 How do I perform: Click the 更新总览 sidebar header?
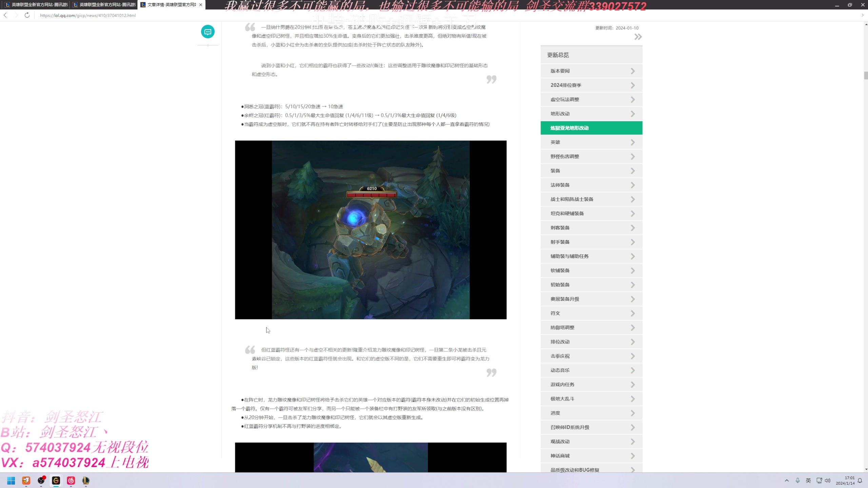pyautogui.click(x=591, y=55)
